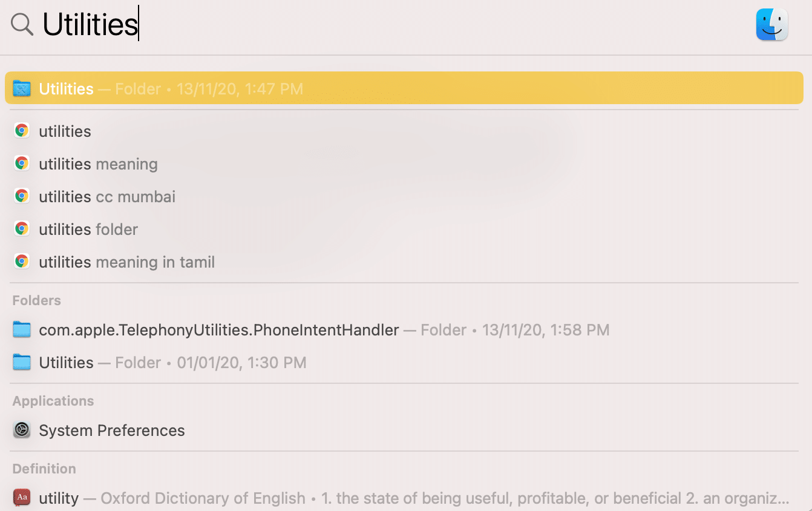The height and width of the screenshot is (511, 812).
Task: Click folder icon for com.apple.TelephonyUtilities.PhoneIntentHandler
Action: [x=22, y=330]
